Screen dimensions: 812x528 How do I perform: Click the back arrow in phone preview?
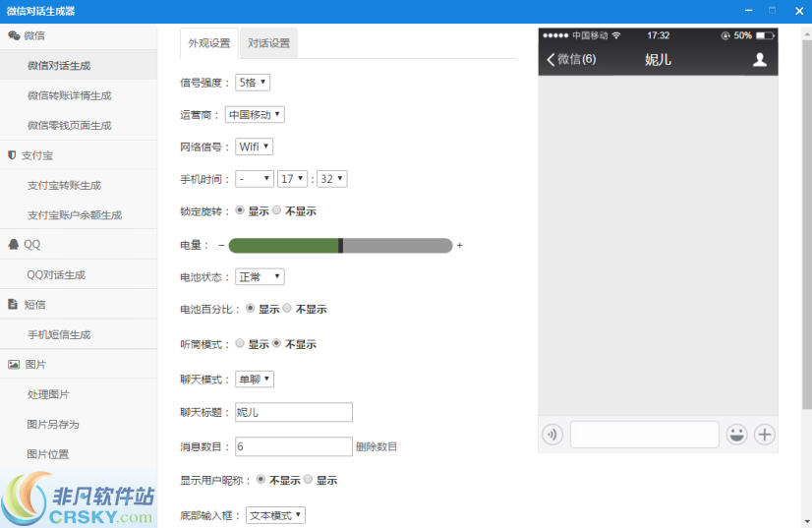coord(551,60)
